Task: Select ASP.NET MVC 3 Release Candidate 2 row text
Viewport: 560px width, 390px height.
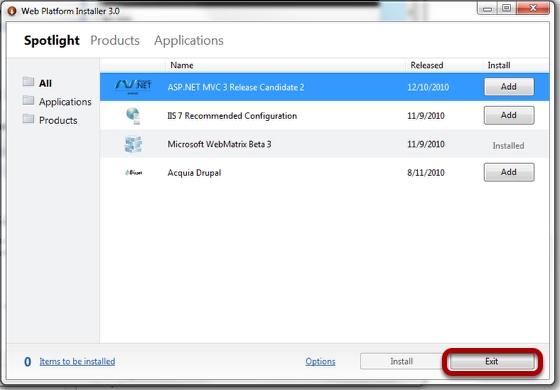Action: tap(236, 87)
